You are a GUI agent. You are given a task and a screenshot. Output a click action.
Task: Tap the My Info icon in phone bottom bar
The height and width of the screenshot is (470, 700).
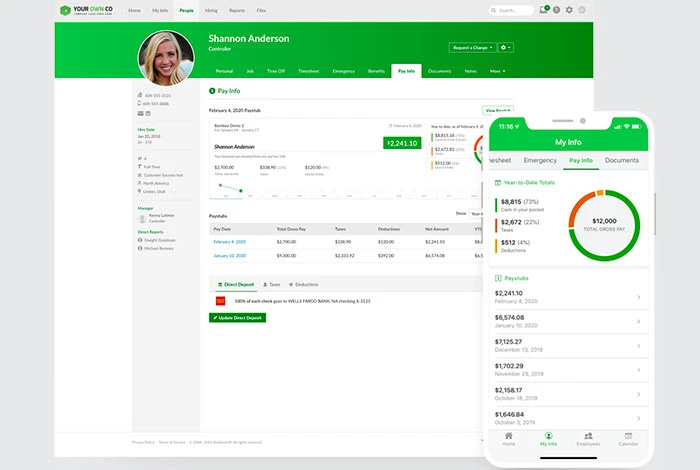pyautogui.click(x=549, y=436)
